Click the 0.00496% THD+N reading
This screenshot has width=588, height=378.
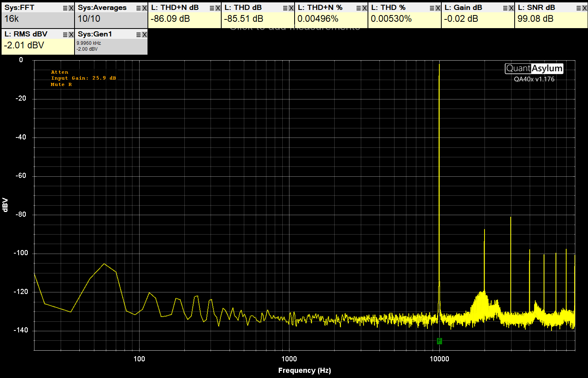(x=318, y=19)
